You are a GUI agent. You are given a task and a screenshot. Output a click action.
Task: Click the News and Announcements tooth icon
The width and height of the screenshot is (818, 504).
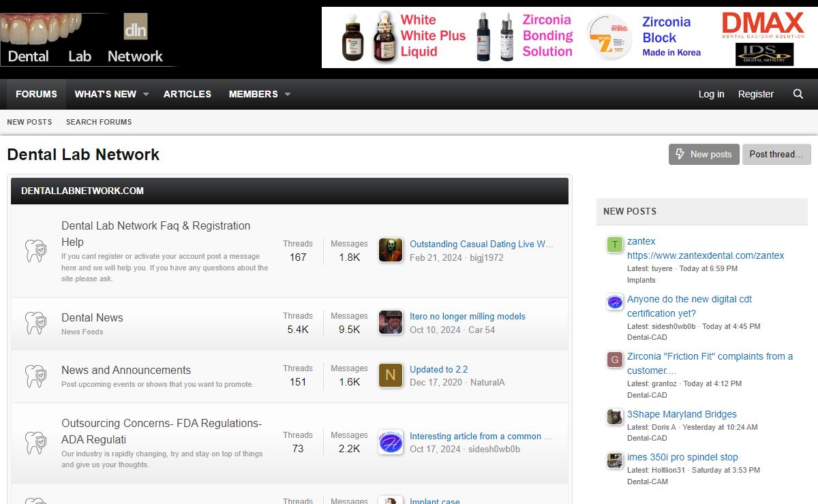coord(35,376)
